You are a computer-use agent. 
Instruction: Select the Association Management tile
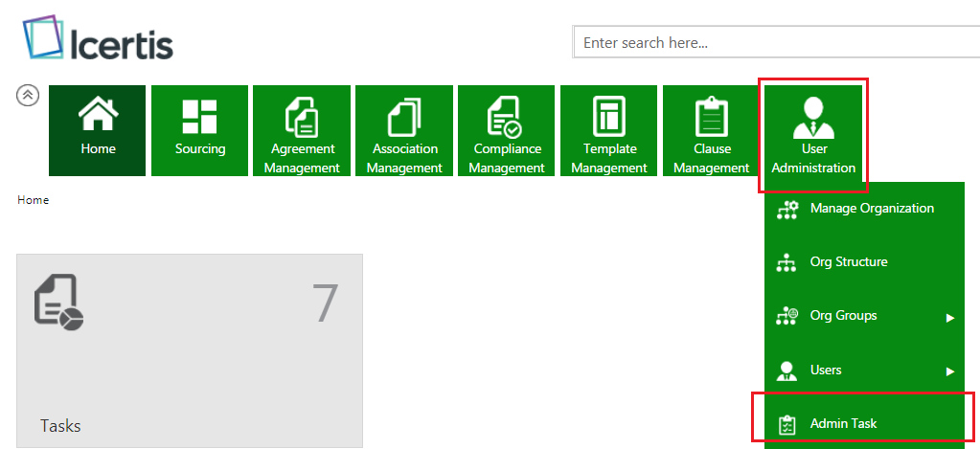(x=404, y=130)
